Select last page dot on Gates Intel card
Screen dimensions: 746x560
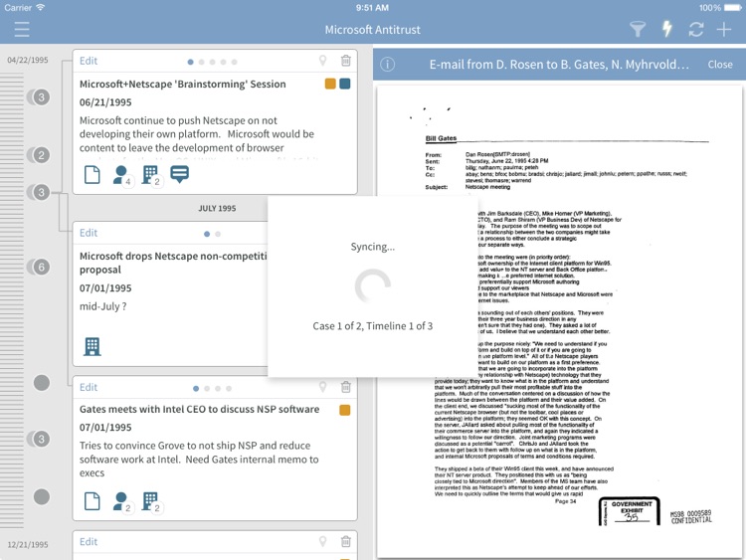[x=229, y=388]
